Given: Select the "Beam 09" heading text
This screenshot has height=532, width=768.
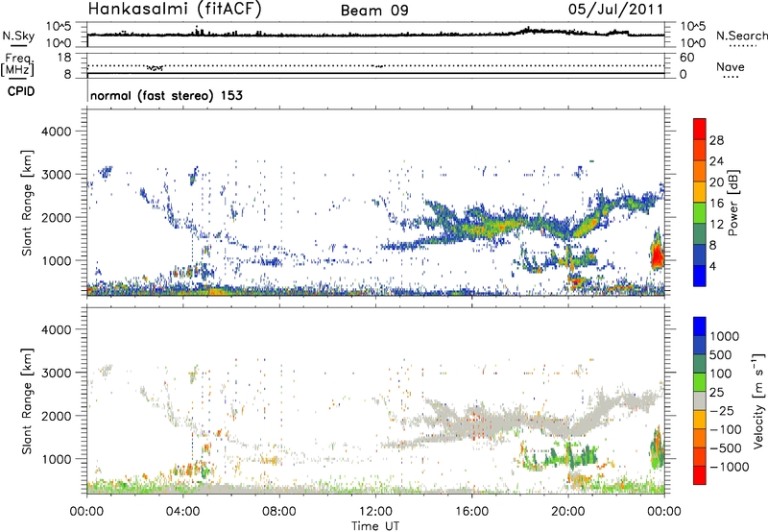Looking at the screenshot, I should [x=374, y=11].
